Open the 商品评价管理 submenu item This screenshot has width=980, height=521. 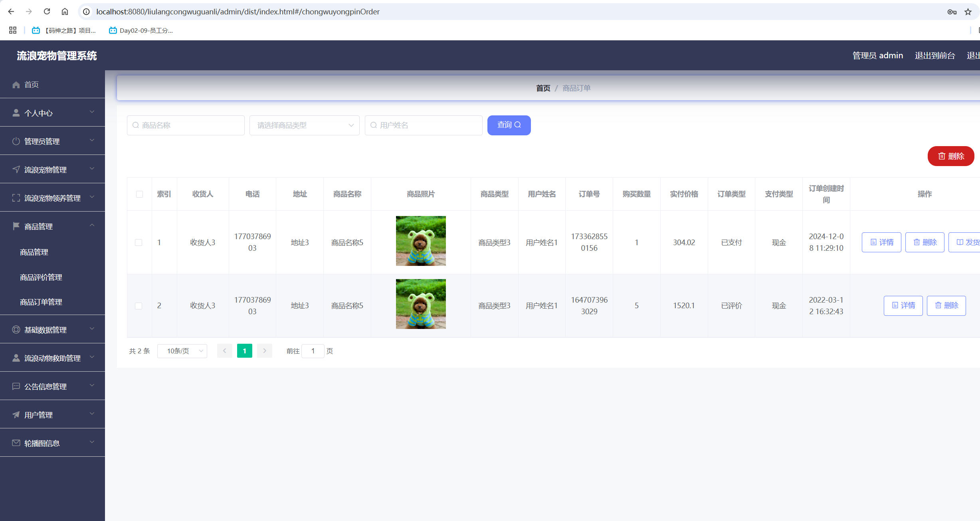tap(41, 277)
